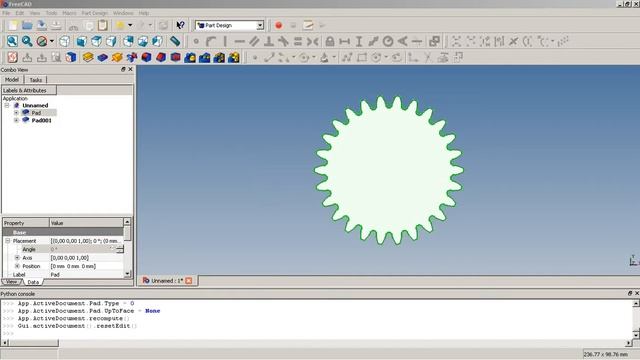Set the front view

(x=82, y=41)
